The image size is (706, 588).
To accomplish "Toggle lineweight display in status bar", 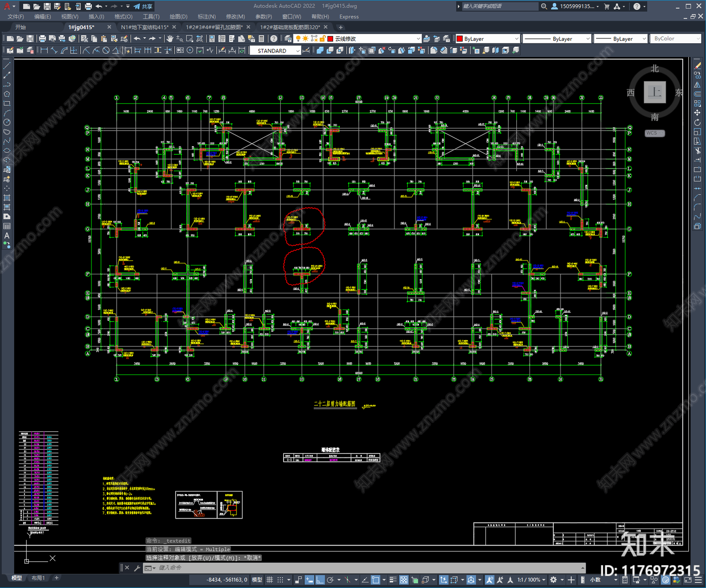I will click(x=393, y=580).
